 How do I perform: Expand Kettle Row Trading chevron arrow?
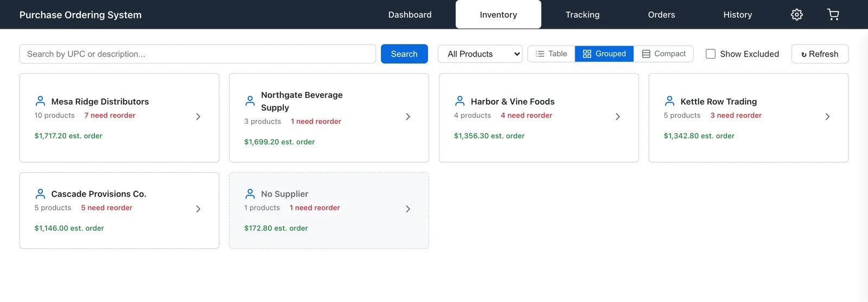click(827, 116)
